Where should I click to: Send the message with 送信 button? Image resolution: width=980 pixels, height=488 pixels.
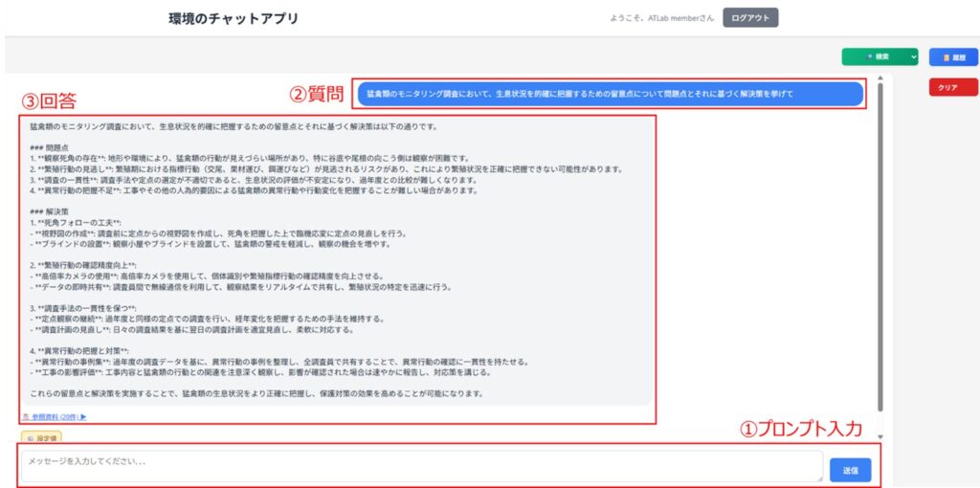coord(850,469)
